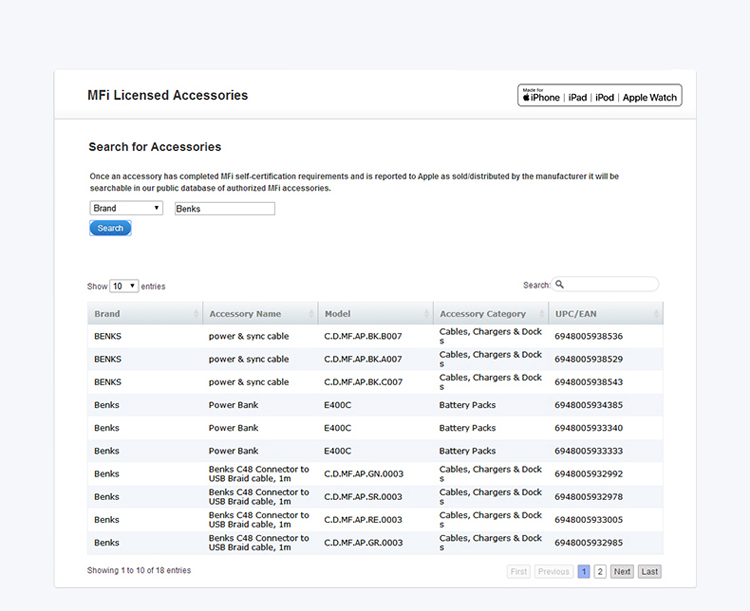Select model C.D.MF.AP.GN.0003 cell
750x611 pixels.
(x=364, y=474)
